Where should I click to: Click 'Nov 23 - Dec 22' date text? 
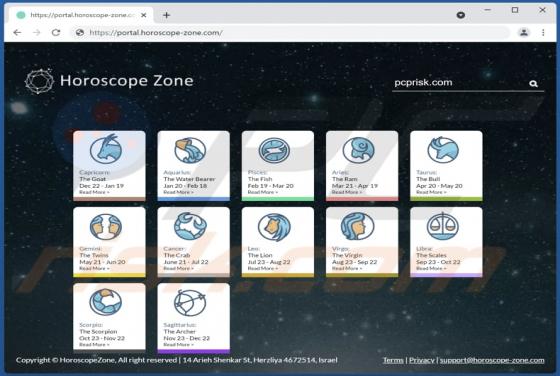pos(186,338)
